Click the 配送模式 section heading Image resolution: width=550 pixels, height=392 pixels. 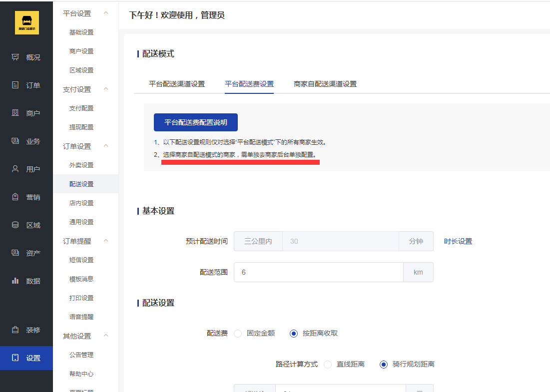pyautogui.click(x=158, y=54)
